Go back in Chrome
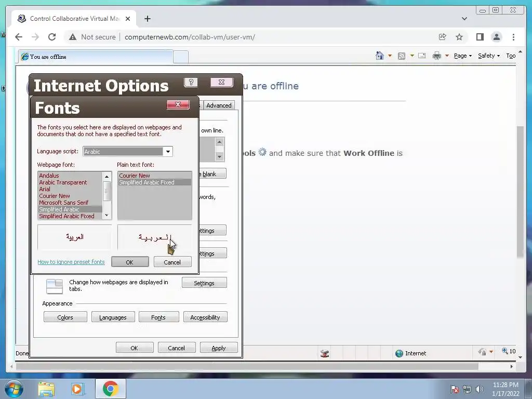Viewport: 532px width, 399px height. click(19, 37)
